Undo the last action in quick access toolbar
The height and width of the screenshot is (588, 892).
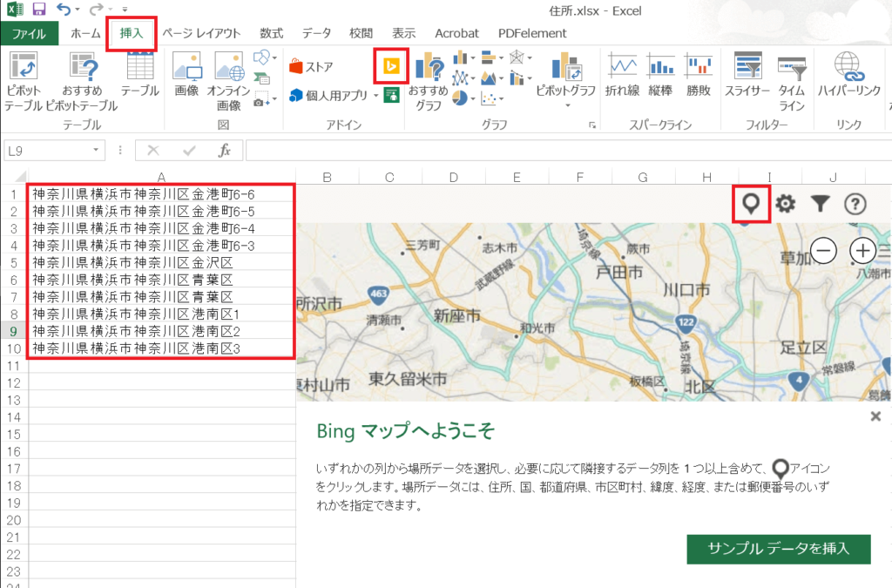pyautogui.click(x=63, y=9)
